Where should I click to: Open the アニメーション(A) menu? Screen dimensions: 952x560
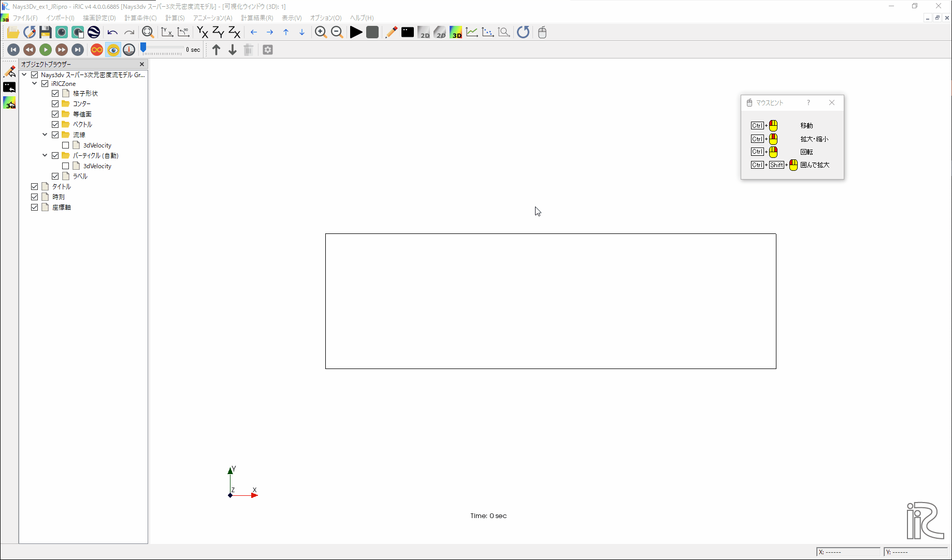tap(212, 18)
